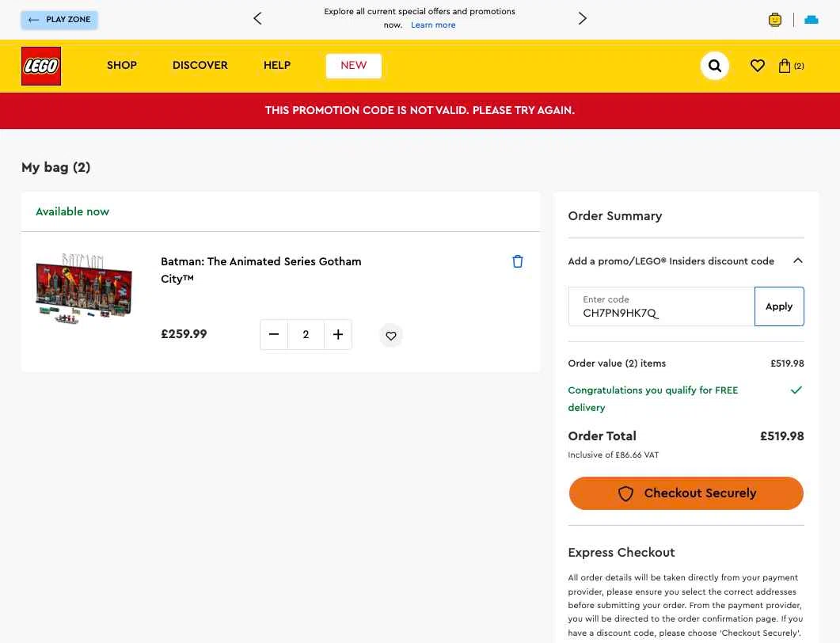Click the blue LEGO brick icon
Screen dimensions: 840x643
pyautogui.click(x=811, y=20)
